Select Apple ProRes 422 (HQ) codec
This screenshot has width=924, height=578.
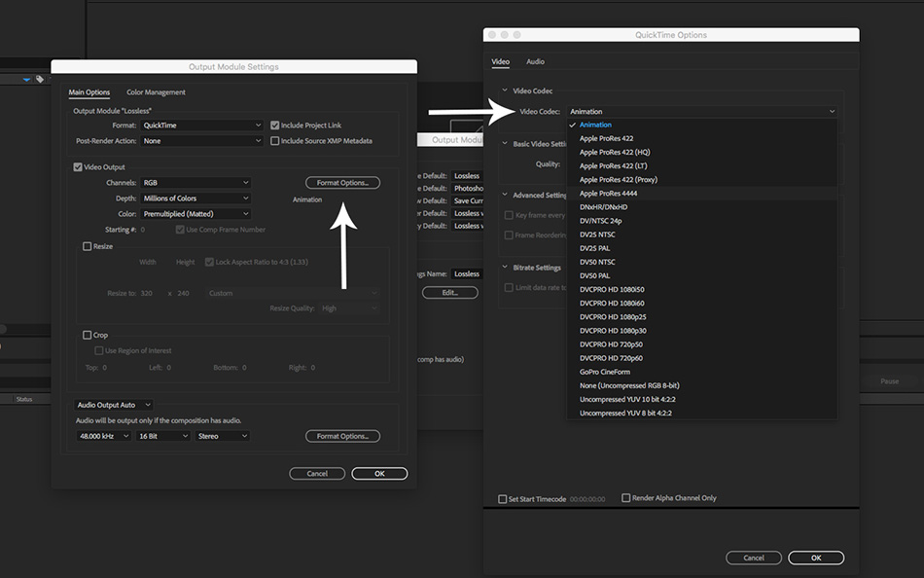615,153
